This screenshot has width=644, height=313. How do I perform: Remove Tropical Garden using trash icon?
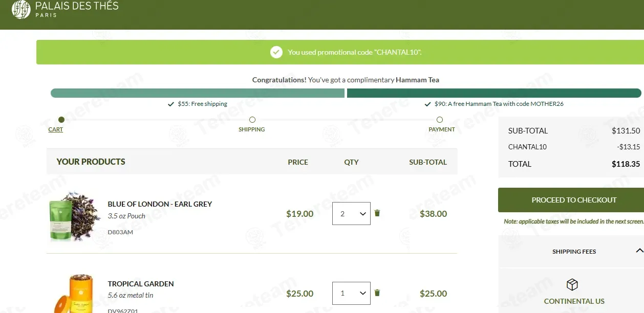377,293
